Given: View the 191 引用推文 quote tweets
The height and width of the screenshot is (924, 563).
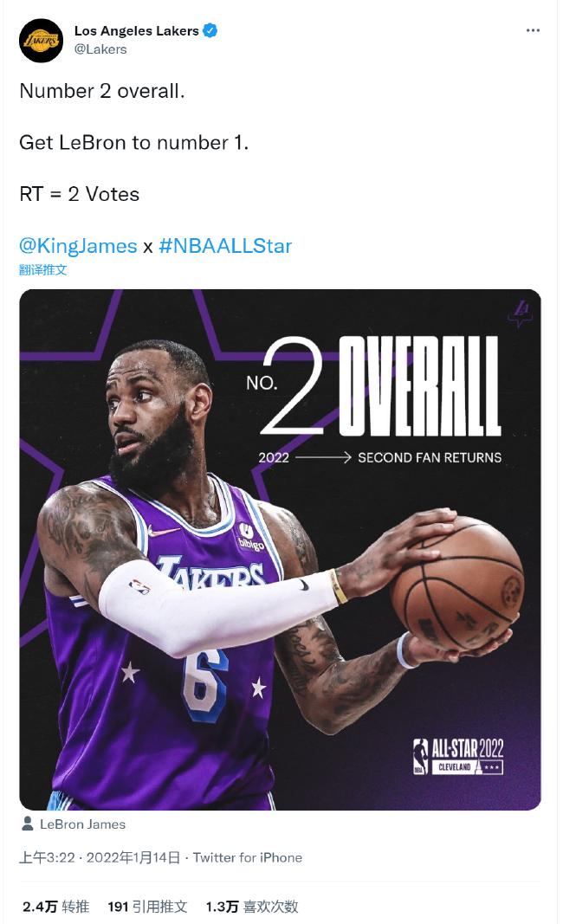Looking at the screenshot, I should tap(147, 907).
